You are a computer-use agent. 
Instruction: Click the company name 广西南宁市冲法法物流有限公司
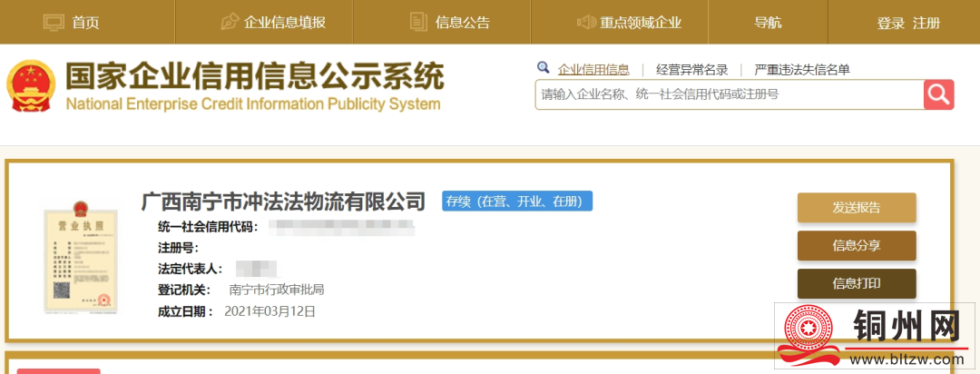(283, 202)
